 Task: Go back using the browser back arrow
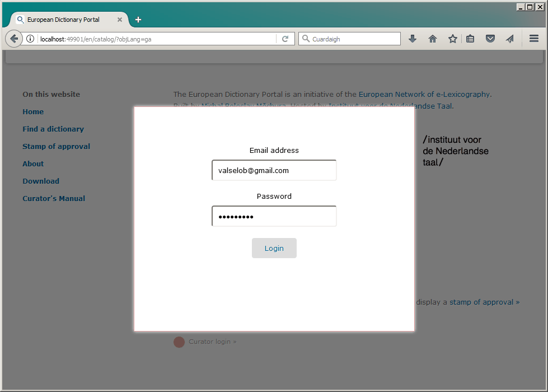click(14, 39)
